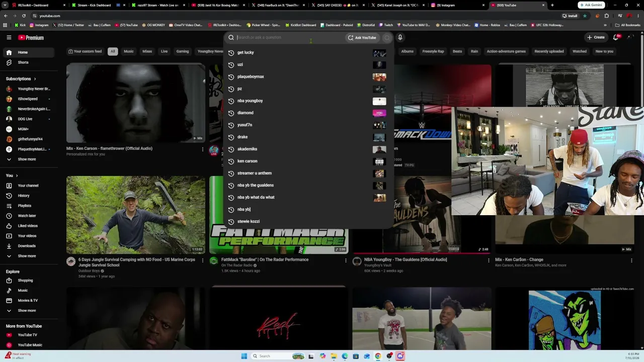Image resolution: width=644 pixels, height=362 pixels.
Task: Switch to the Instagram browser tab
Action: point(458,5)
